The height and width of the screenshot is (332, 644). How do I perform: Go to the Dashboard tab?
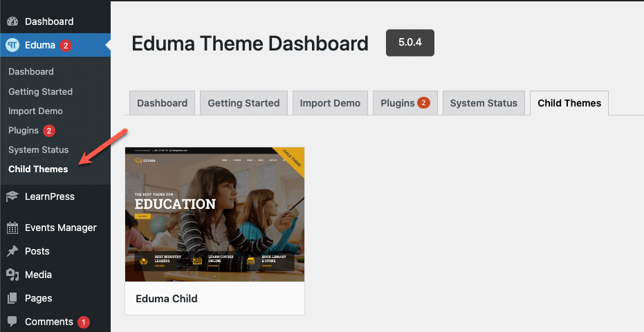(x=163, y=103)
